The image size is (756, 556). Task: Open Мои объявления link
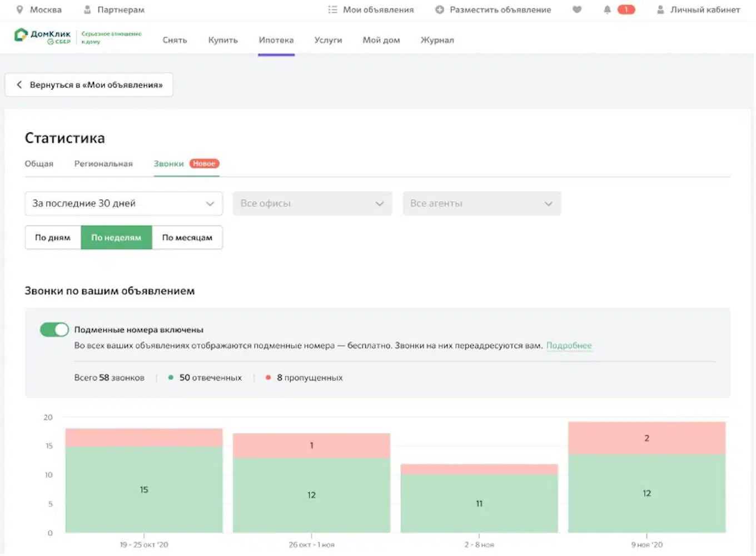tap(378, 9)
